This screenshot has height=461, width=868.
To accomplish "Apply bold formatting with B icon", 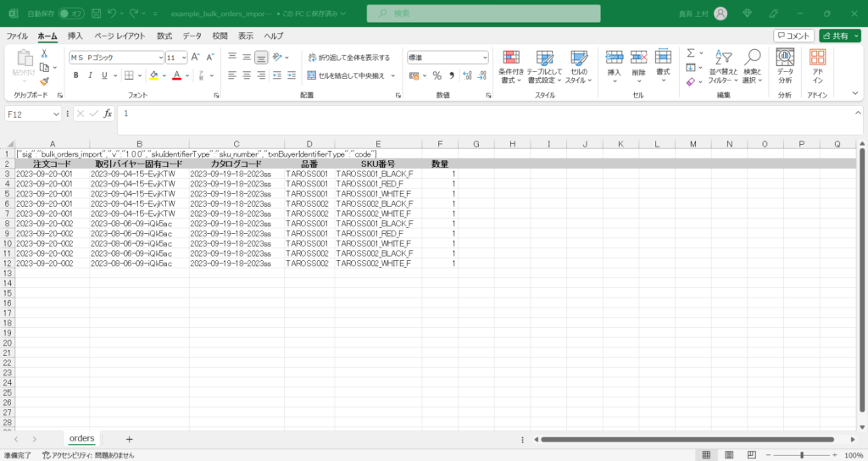I will (75, 75).
